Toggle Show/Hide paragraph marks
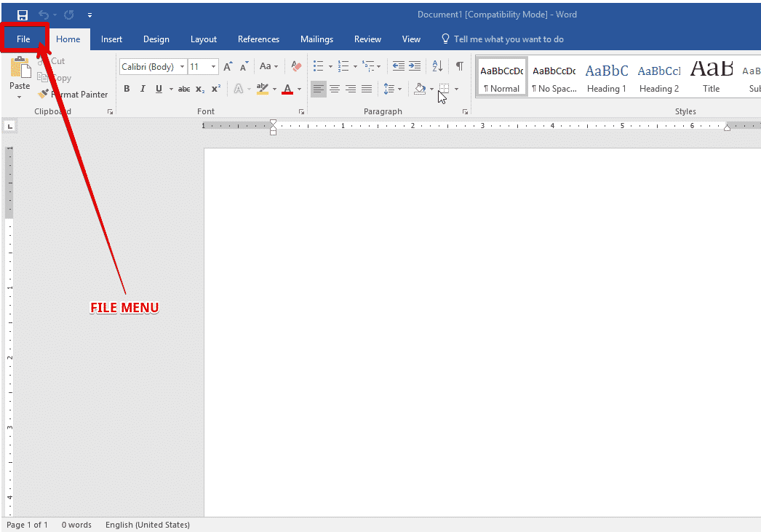The image size is (761, 532). pos(459,66)
